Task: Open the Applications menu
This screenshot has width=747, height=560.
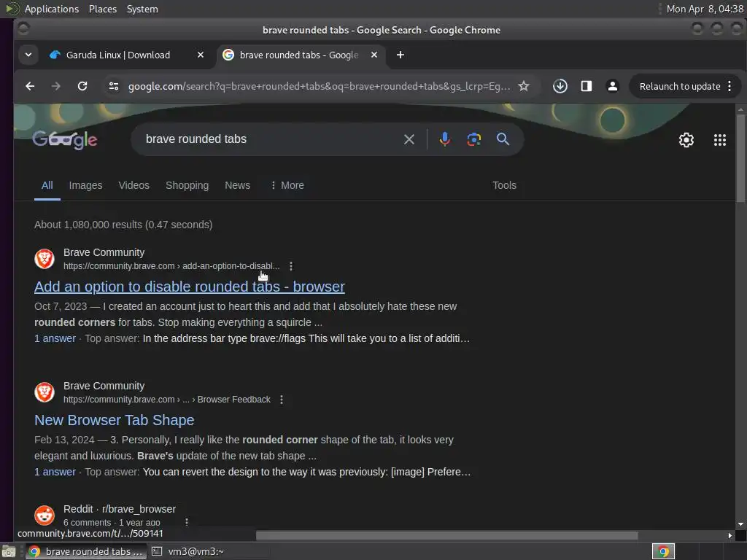Action: (52, 9)
